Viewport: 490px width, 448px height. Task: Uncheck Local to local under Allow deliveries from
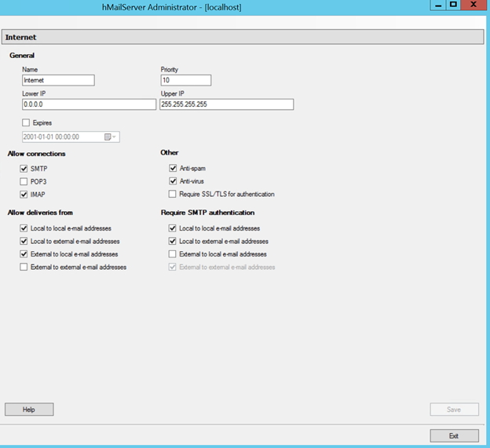click(x=24, y=228)
